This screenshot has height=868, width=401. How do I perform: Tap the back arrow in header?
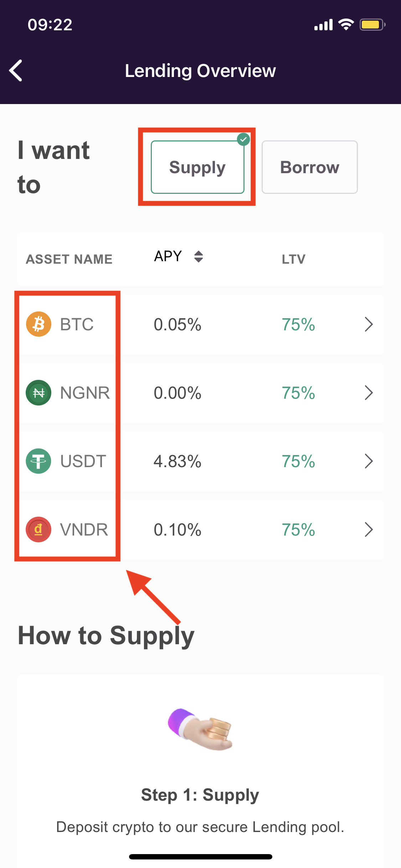[16, 71]
